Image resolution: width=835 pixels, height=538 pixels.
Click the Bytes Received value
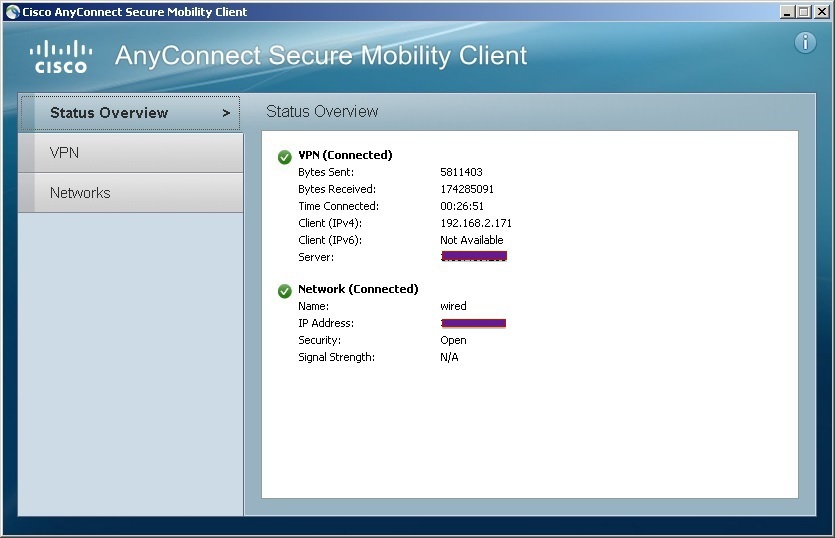(467, 189)
